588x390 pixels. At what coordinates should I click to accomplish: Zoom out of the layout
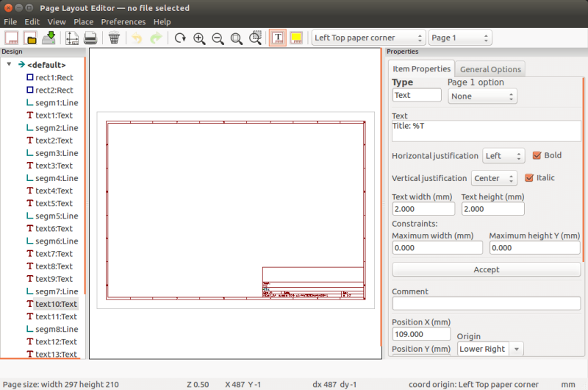tap(218, 38)
